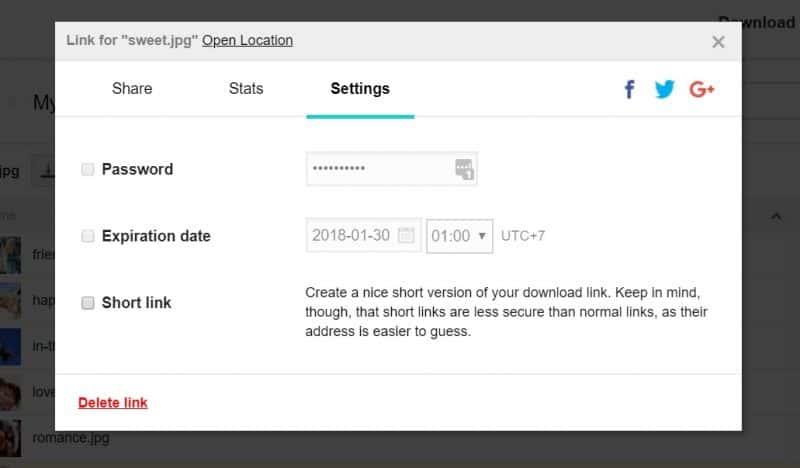This screenshot has height=468, width=800.
Task: Click the red Delete link
Action: click(113, 403)
